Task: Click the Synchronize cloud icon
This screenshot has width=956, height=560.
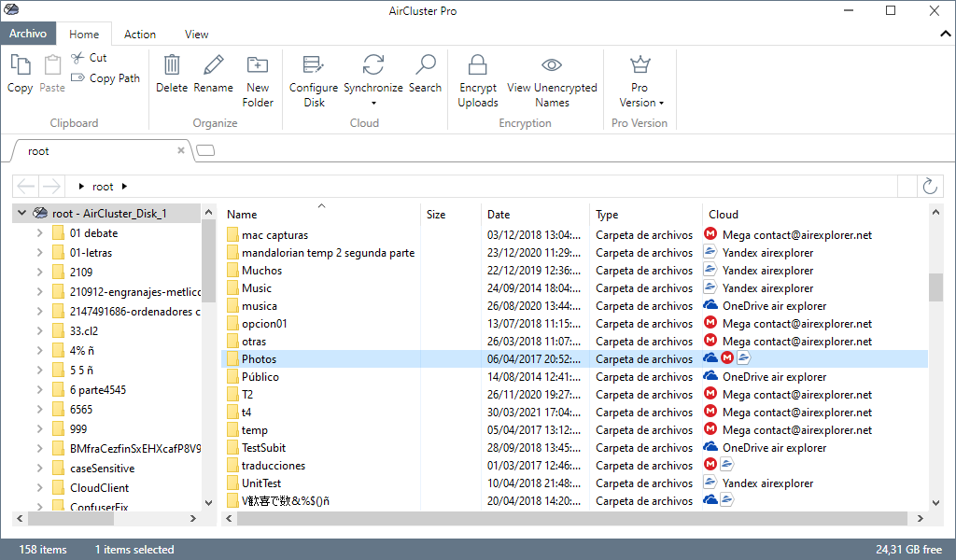Action: pyautogui.click(x=373, y=64)
